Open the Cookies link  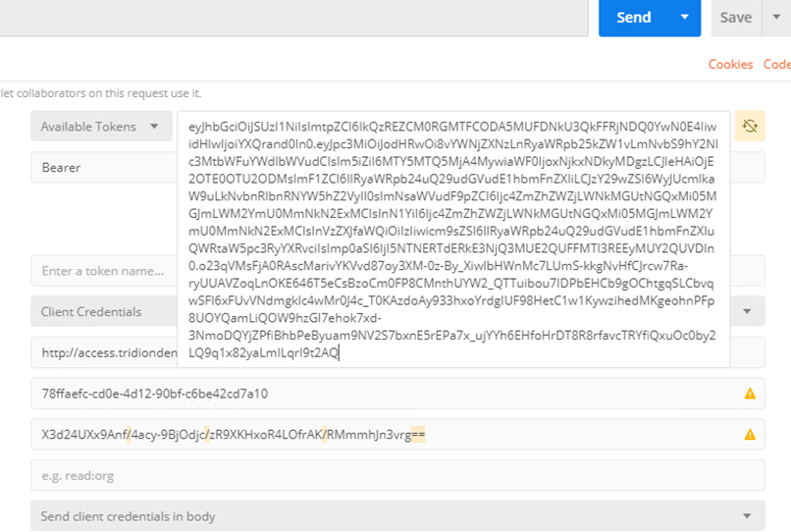pos(730,64)
